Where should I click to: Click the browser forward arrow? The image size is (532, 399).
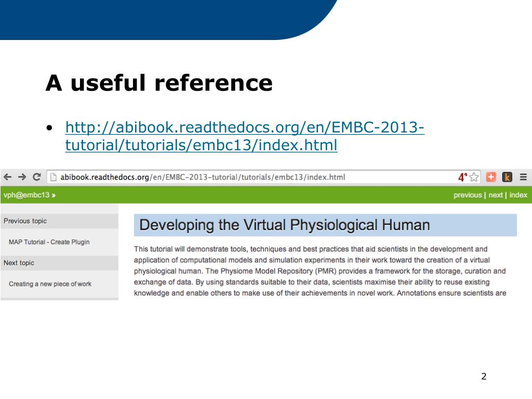[x=22, y=177]
